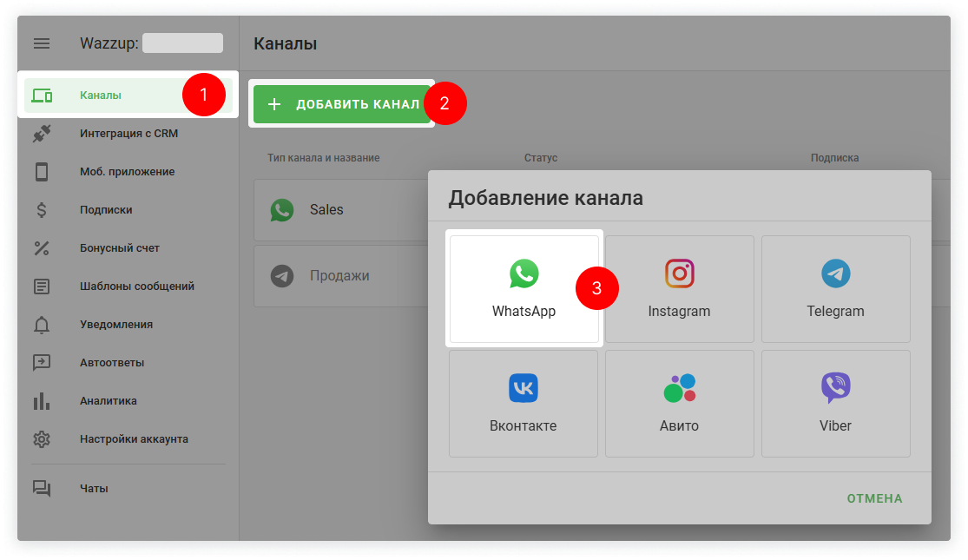Click the bell icon for Уведомления
Viewport: 968px width, 560px height.
click(x=42, y=325)
